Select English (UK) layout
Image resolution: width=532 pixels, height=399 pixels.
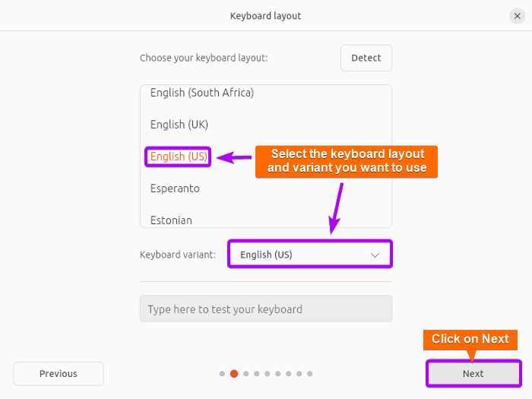point(266,125)
